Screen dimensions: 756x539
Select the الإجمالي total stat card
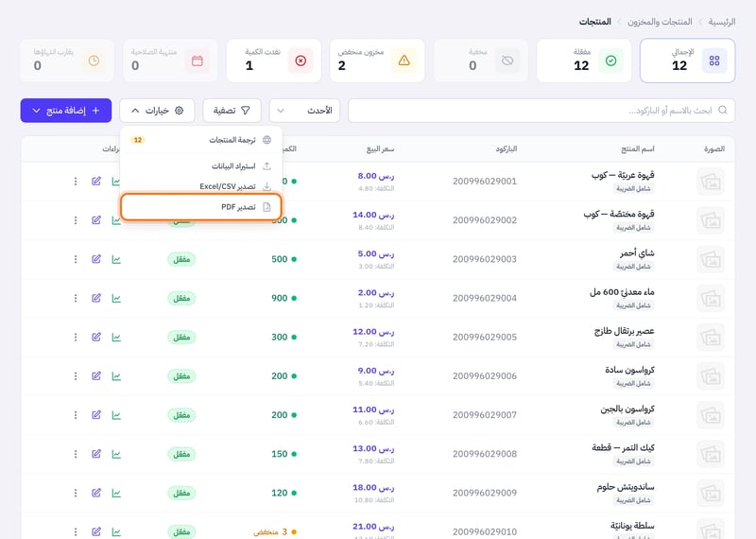coord(688,61)
